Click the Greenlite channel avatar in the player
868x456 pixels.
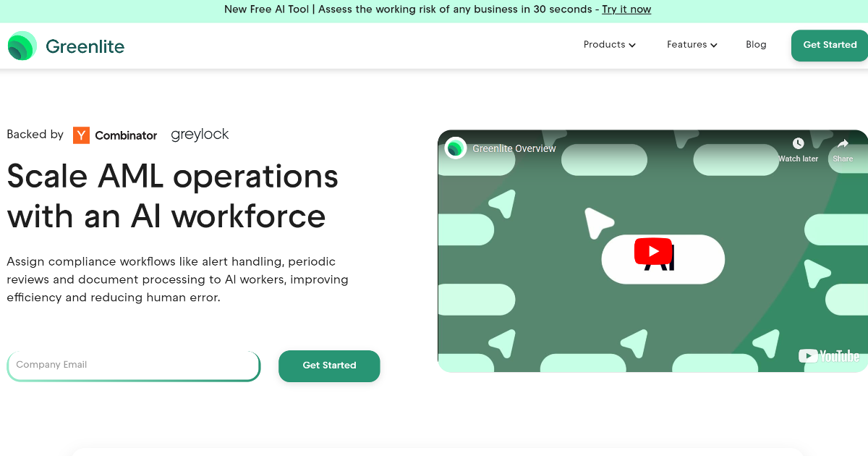pos(455,148)
